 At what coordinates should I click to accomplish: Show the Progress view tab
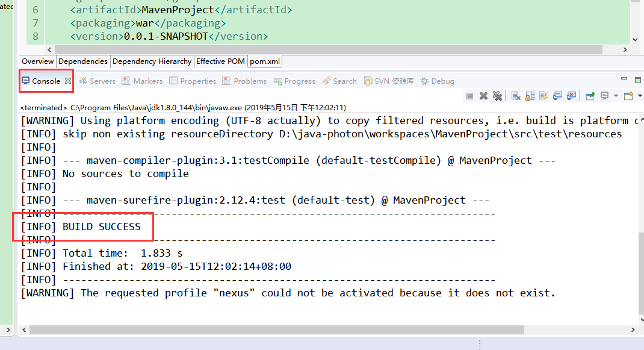point(294,81)
